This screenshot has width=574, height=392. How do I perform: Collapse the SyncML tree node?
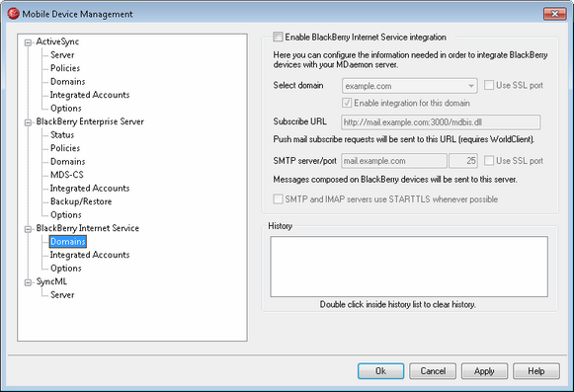pos(28,283)
